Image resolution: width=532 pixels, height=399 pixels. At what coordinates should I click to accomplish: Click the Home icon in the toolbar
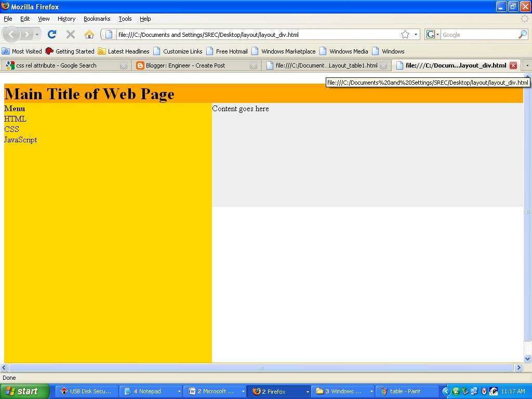click(89, 34)
